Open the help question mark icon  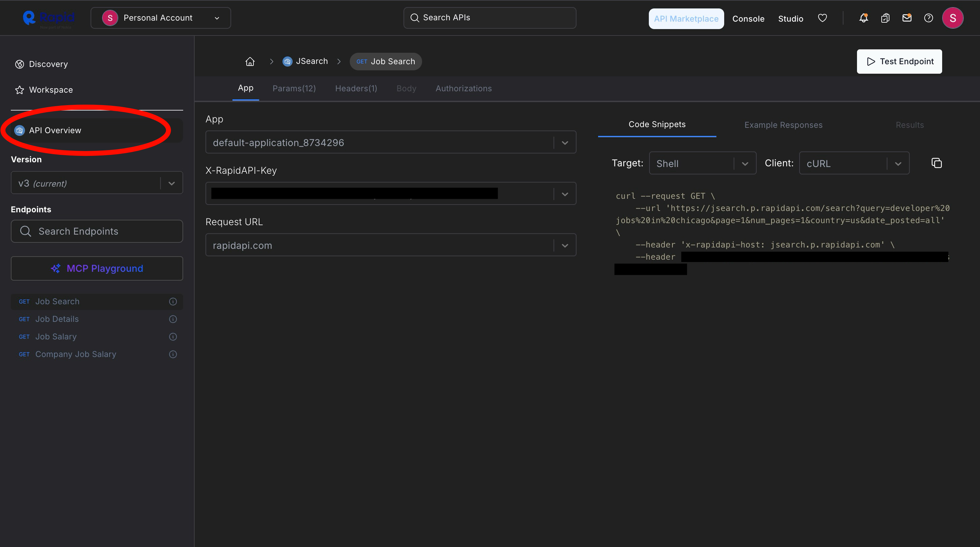(928, 18)
